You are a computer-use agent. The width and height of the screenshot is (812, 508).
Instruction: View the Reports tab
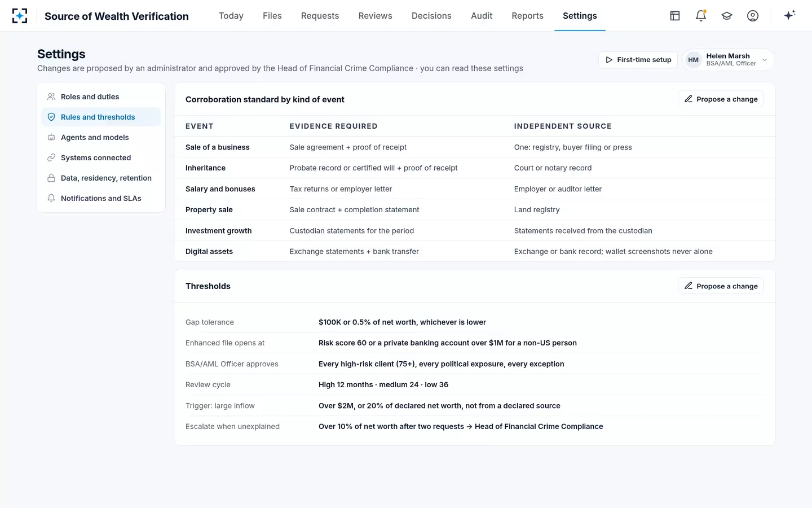click(528, 16)
